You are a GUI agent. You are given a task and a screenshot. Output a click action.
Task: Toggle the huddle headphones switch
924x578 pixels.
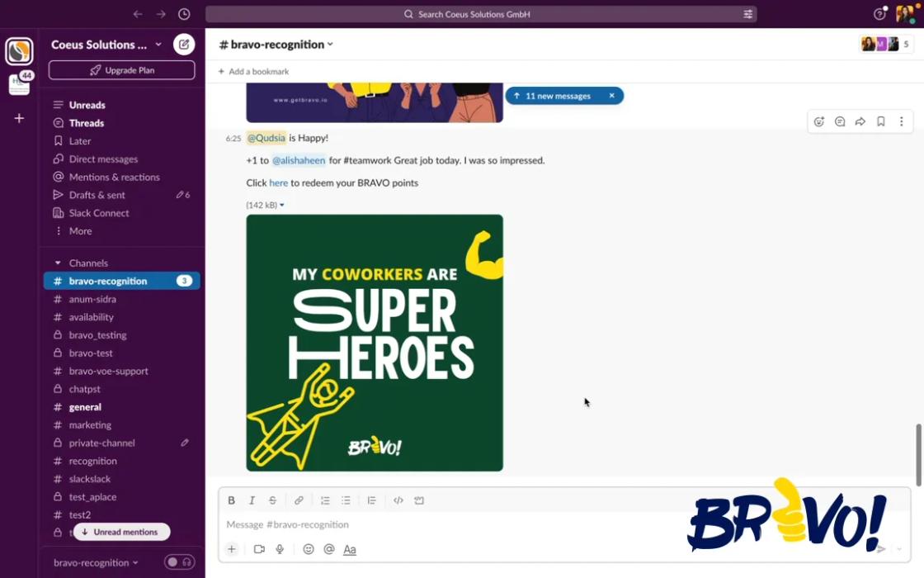[179, 562]
